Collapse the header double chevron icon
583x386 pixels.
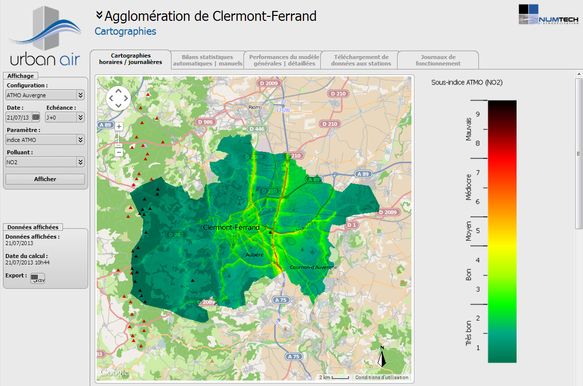click(99, 15)
